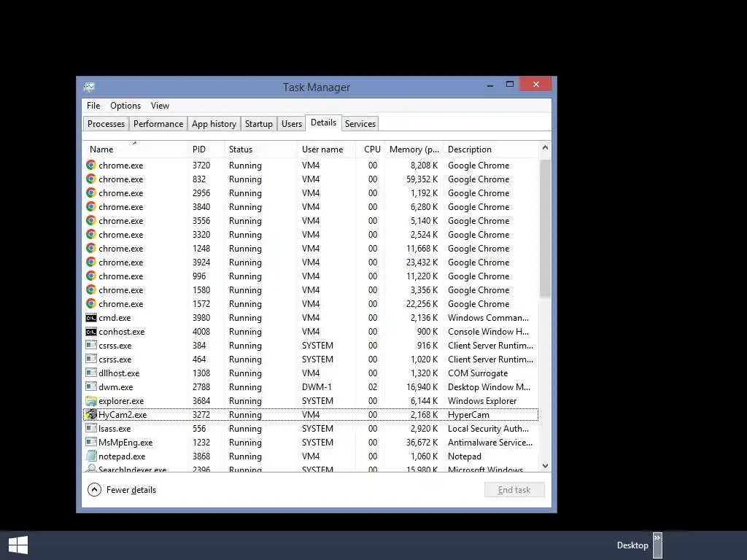Viewport: 747px width, 560px height.
Task: Switch to the Performance tab
Action: pos(158,124)
